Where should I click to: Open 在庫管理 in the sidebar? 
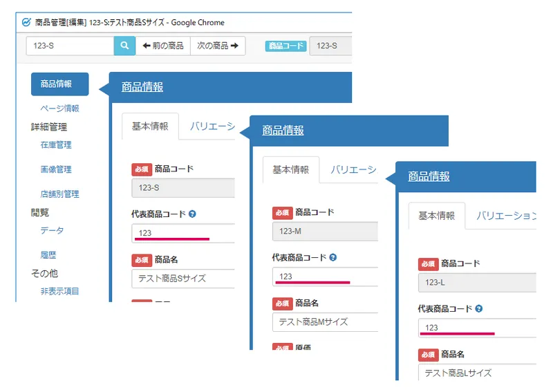coord(56,144)
